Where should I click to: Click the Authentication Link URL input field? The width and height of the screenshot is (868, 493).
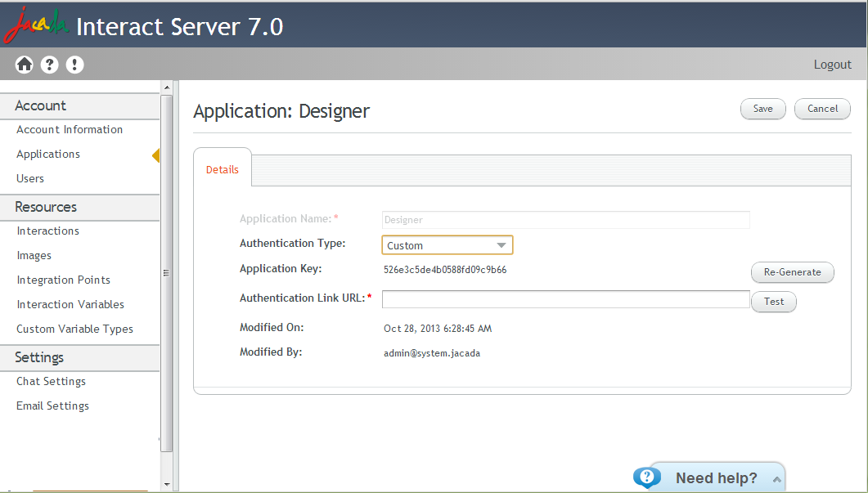tap(566, 299)
